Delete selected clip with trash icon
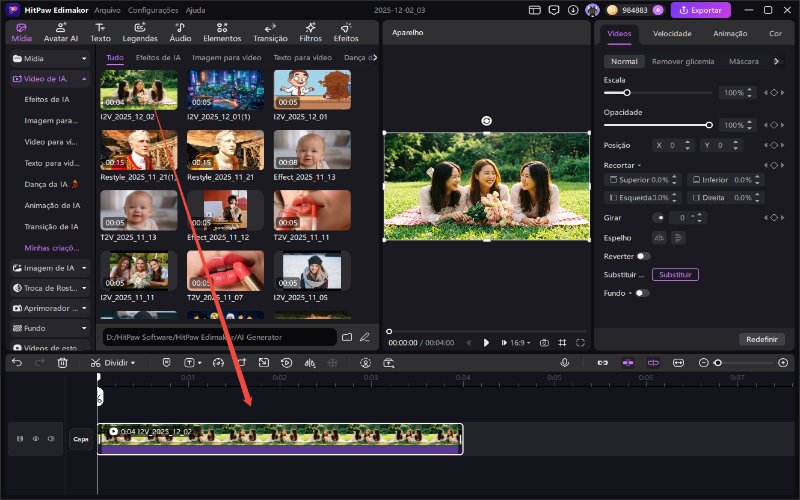800x500 pixels. (x=62, y=363)
